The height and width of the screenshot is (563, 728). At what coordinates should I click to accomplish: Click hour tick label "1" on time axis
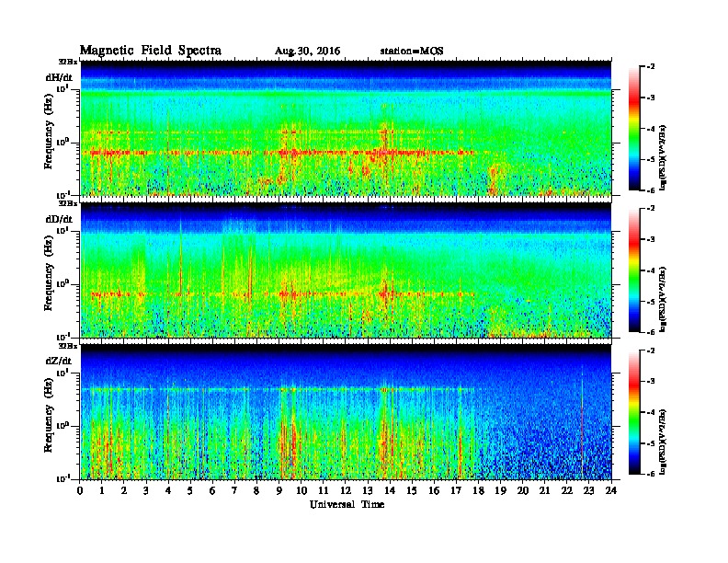point(102,491)
